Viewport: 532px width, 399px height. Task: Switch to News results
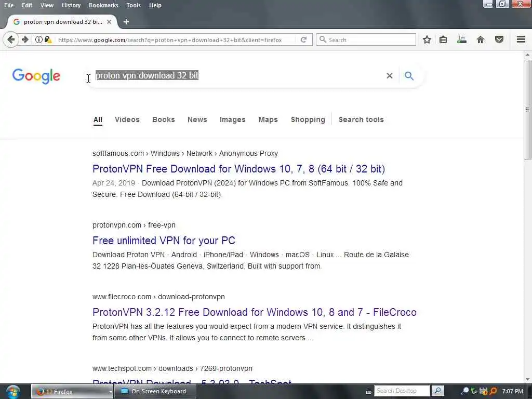tap(197, 120)
